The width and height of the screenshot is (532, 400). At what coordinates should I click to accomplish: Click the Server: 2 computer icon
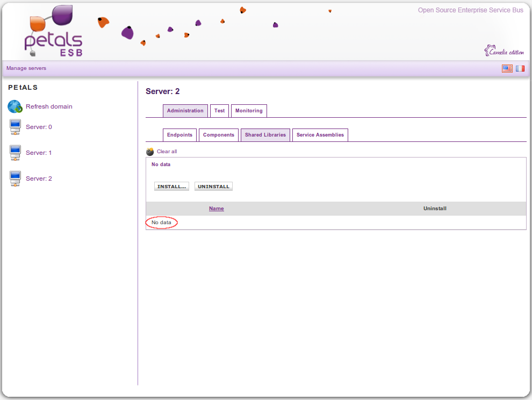coord(15,179)
